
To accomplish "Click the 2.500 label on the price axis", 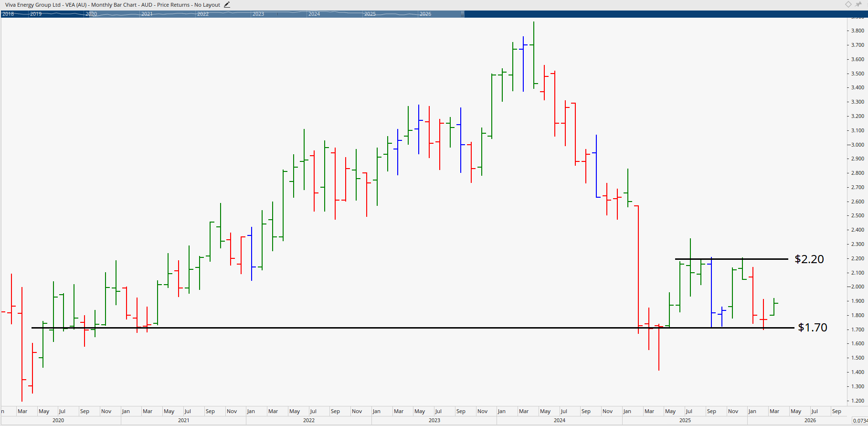I will point(857,215).
